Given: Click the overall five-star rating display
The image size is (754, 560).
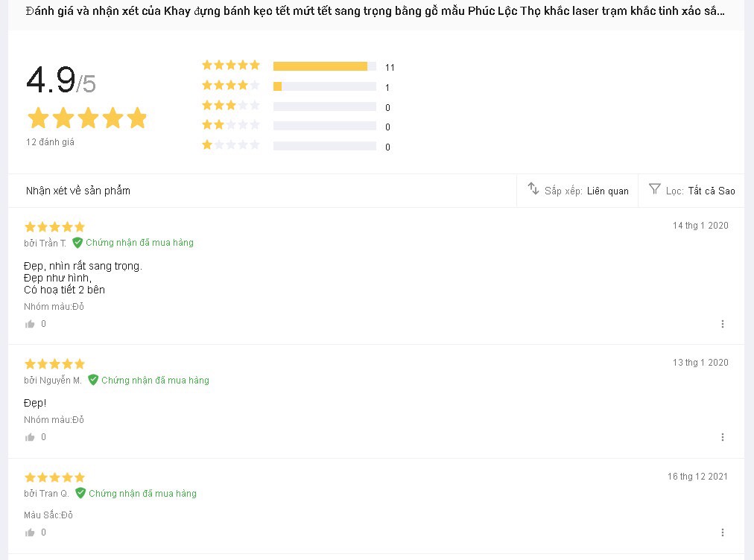Looking at the screenshot, I should pyautogui.click(x=87, y=118).
